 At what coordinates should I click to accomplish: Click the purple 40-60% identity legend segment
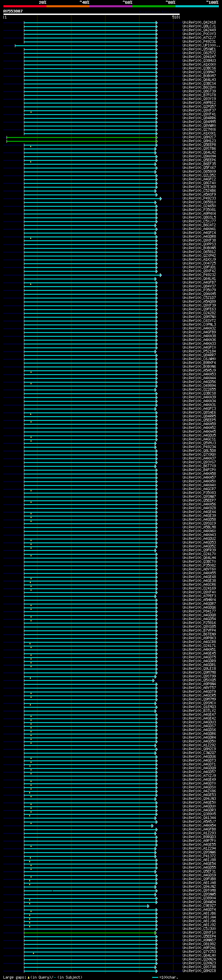point(111,6)
